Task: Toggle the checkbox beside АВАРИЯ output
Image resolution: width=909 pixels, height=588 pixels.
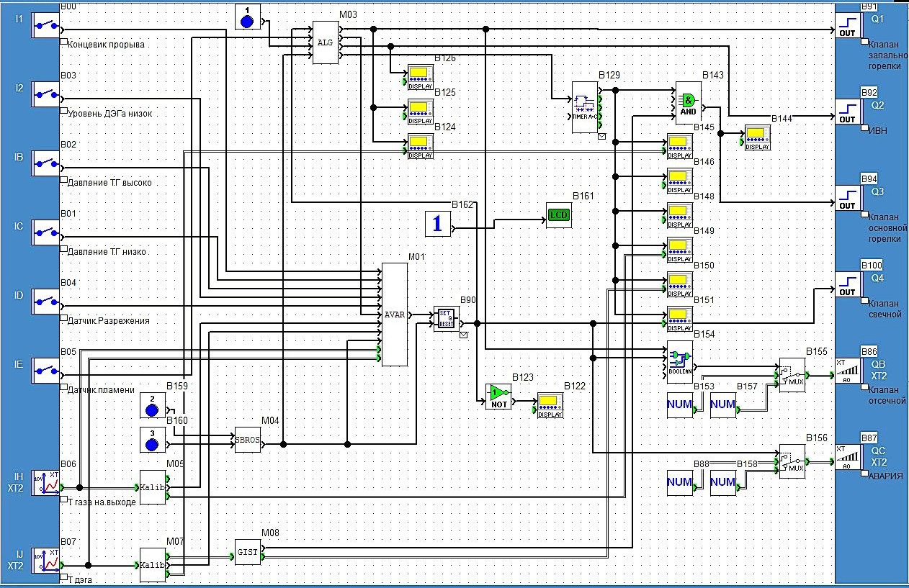Action: coord(865,475)
